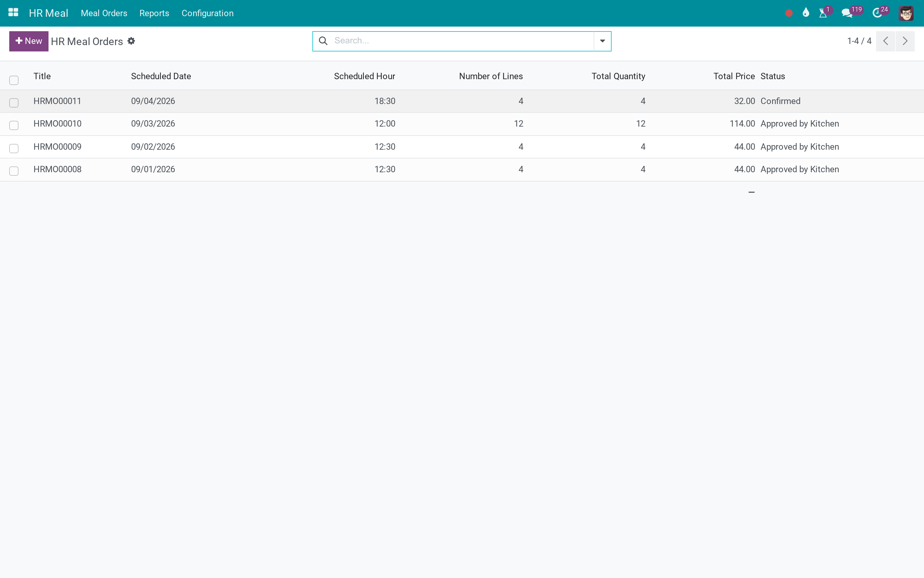Viewport: 924px width, 578px height.
Task: Open order HRMO00011
Action: pos(57,101)
